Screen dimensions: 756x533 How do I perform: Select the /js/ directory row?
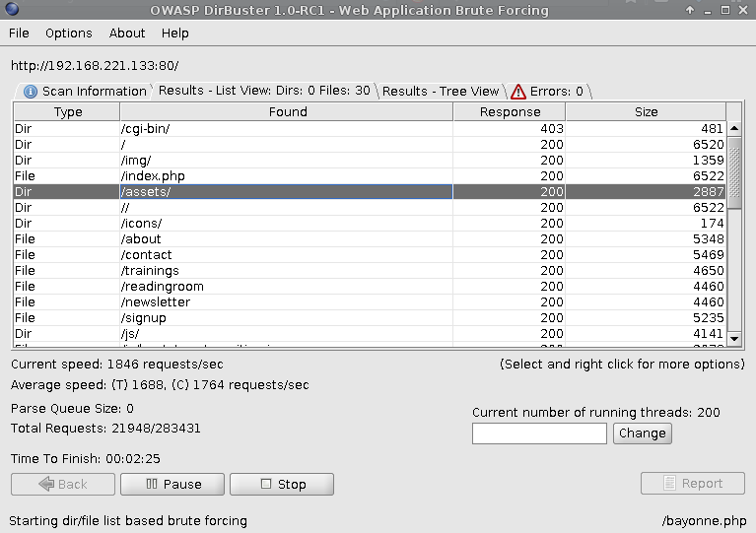click(x=370, y=333)
